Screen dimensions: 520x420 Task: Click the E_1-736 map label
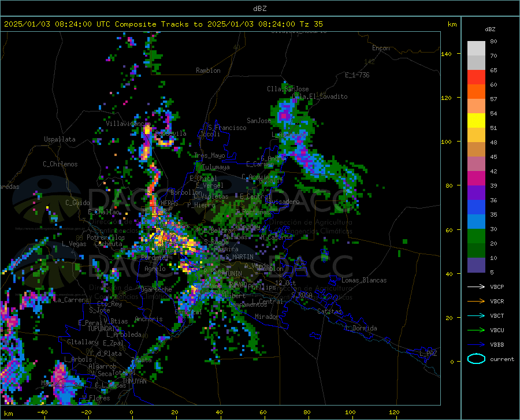[x=357, y=75]
